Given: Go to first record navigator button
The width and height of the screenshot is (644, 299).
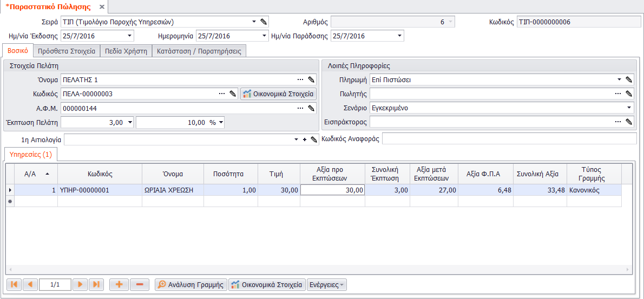Looking at the screenshot, I should [15, 284].
